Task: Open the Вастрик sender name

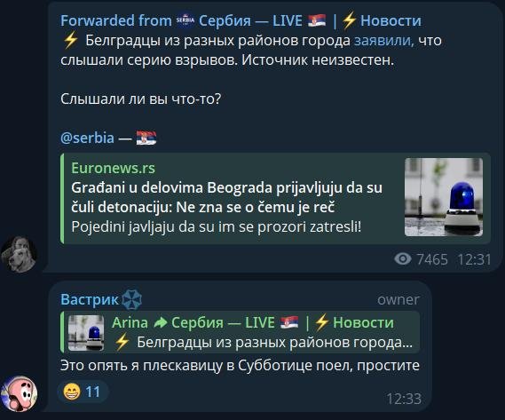Action: (x=90, y=299)
